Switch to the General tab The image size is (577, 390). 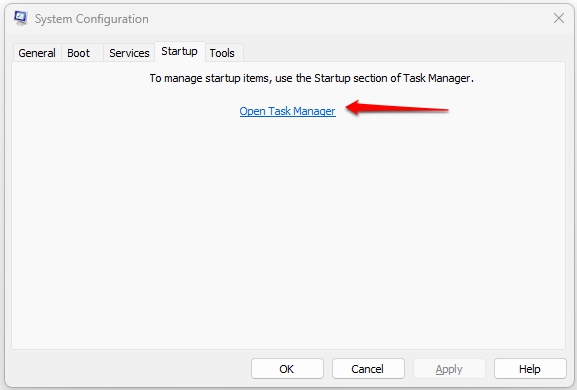37,53
